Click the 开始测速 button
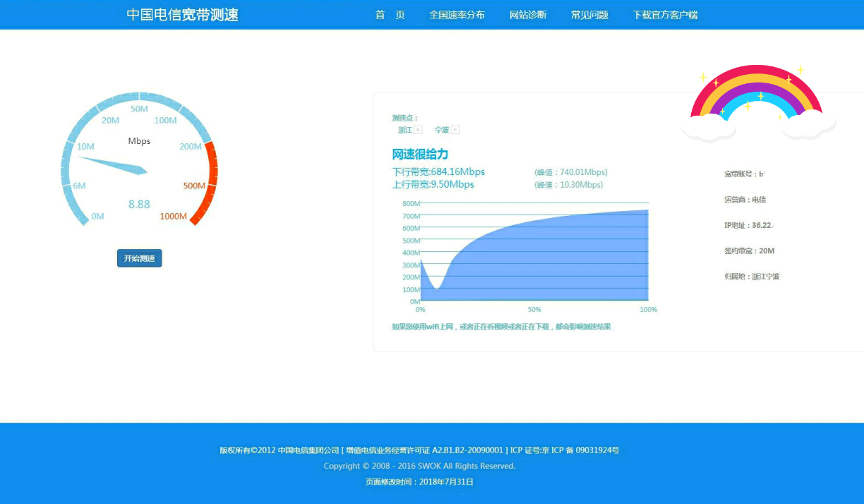 [x=139, y=258]
